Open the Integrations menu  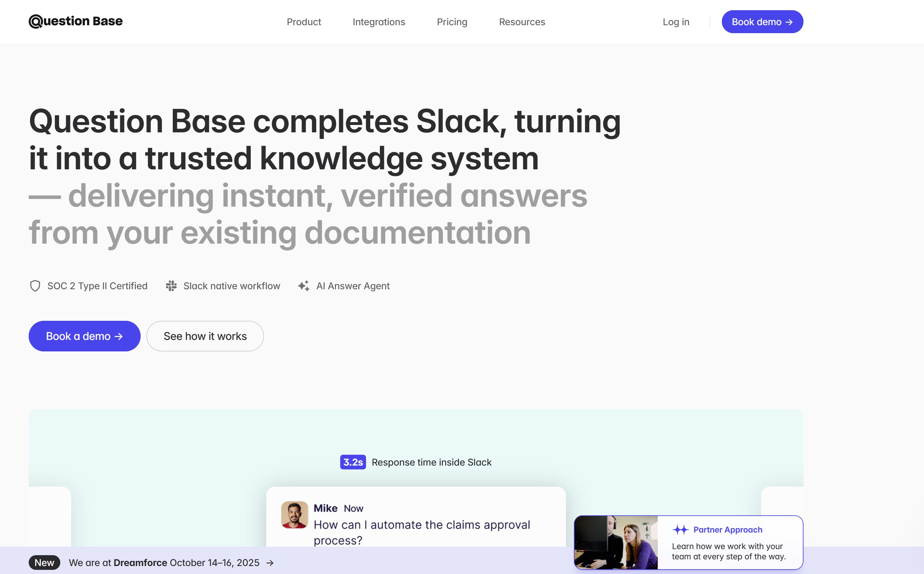[379, 22]
